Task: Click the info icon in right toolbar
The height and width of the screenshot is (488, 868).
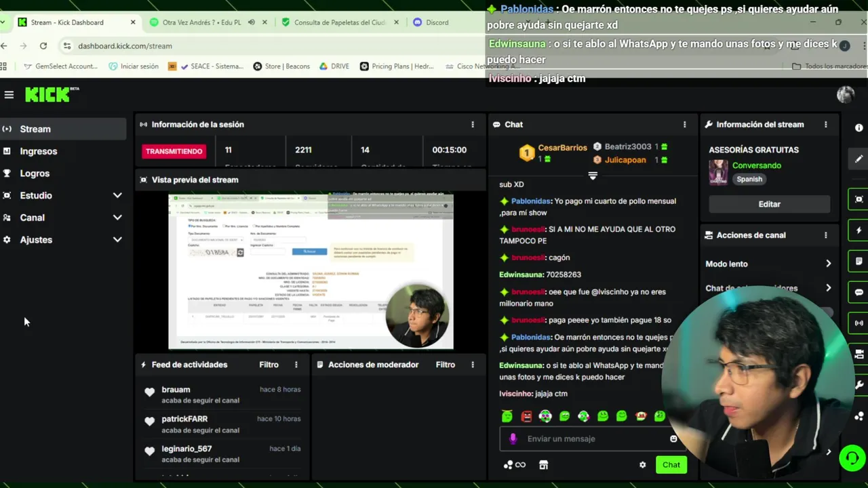Action: (x=859, y=128)
